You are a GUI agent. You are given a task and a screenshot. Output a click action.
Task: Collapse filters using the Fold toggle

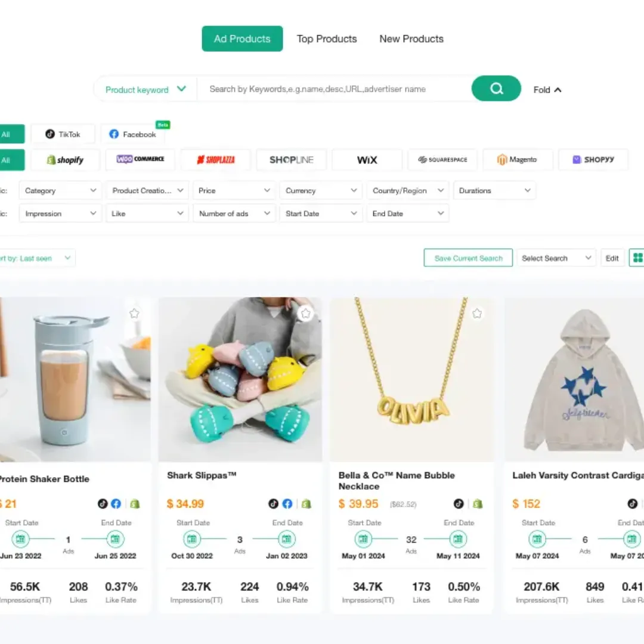click(x=547, y=89)
